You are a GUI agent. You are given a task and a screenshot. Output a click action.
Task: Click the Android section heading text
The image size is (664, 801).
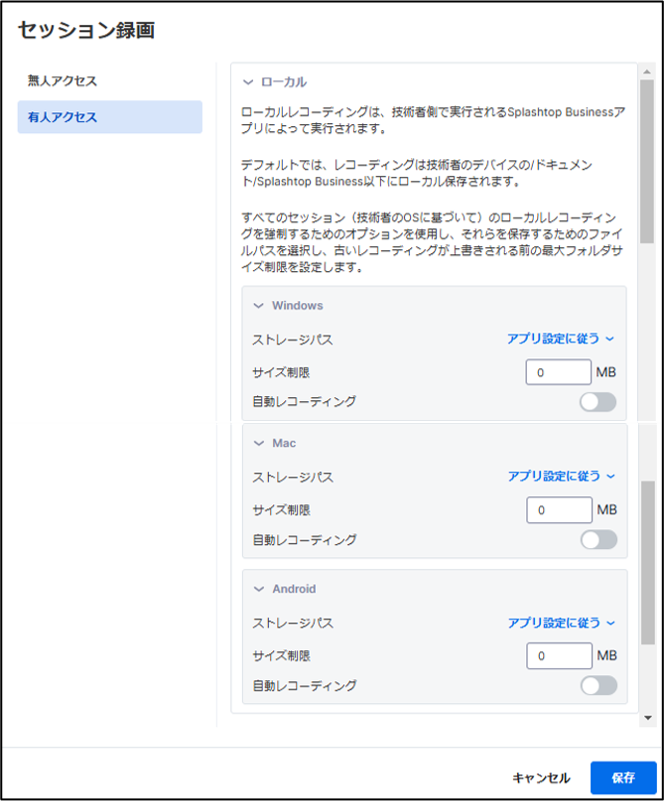tap(294, 589)
